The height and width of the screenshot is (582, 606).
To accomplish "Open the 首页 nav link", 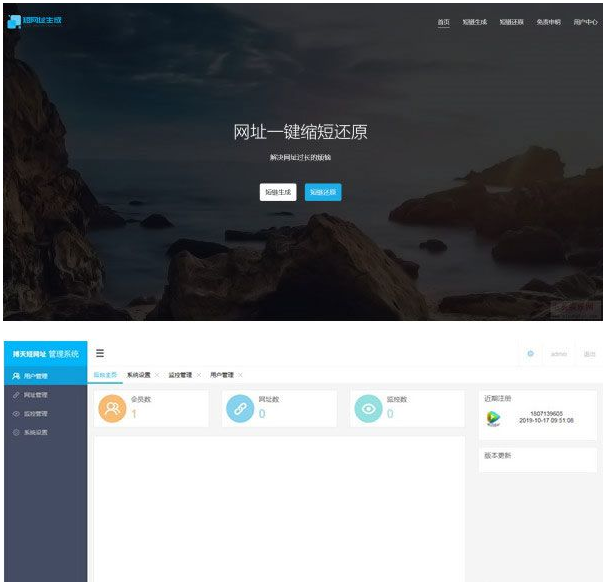I will pos(443,22).
